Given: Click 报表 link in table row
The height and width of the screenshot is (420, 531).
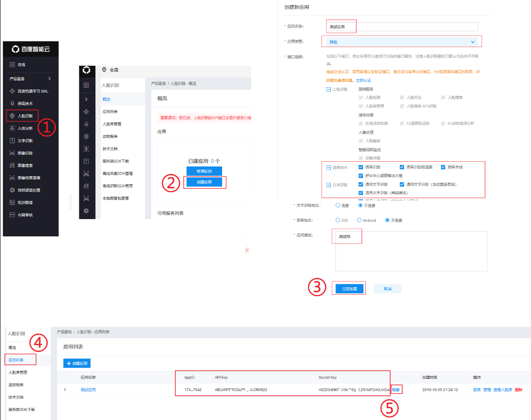Looking at the screenshot, I should (x=477, y=390).
